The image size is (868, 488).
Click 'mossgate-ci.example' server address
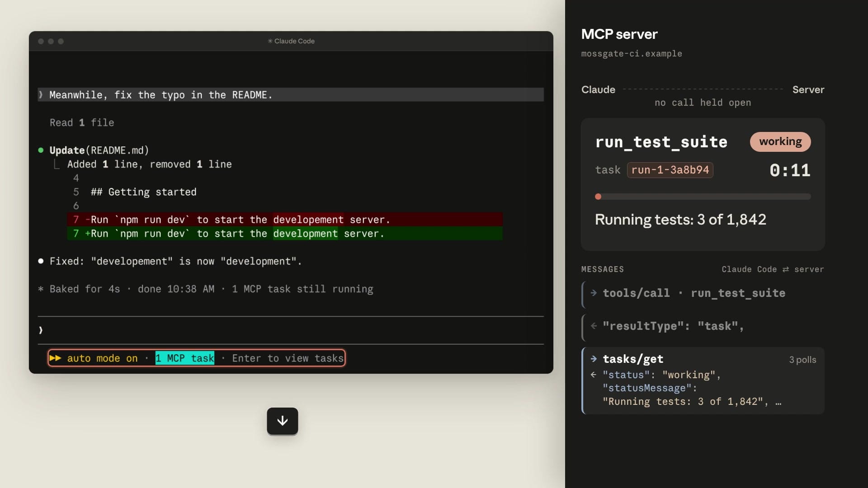[x=632, y=54]
